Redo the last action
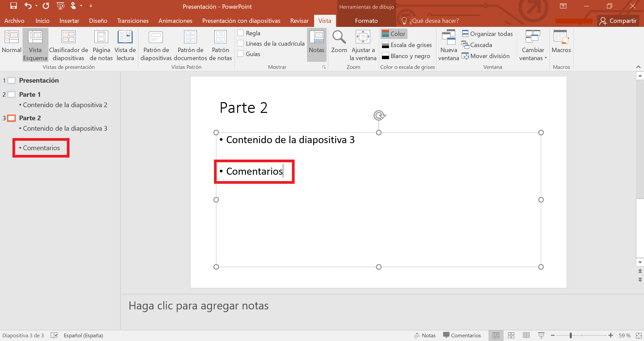This screenshot has height=341, width=644. (46, 6)
